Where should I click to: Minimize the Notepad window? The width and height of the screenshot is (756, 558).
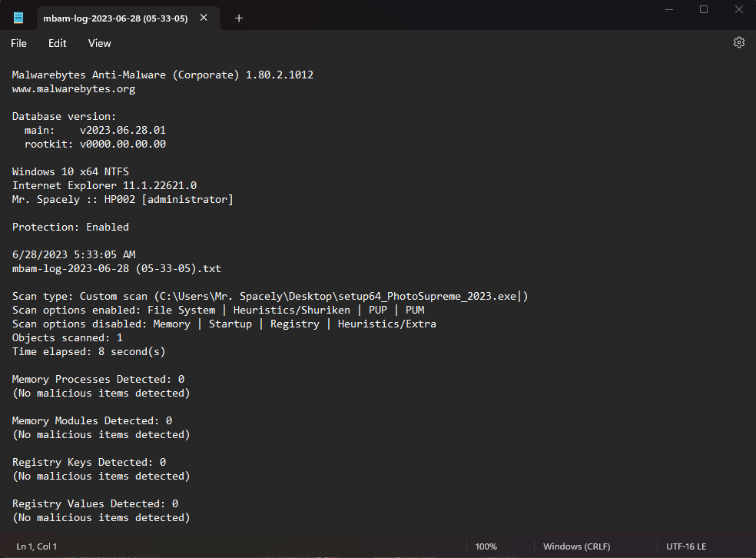click(x=668, y=10)
